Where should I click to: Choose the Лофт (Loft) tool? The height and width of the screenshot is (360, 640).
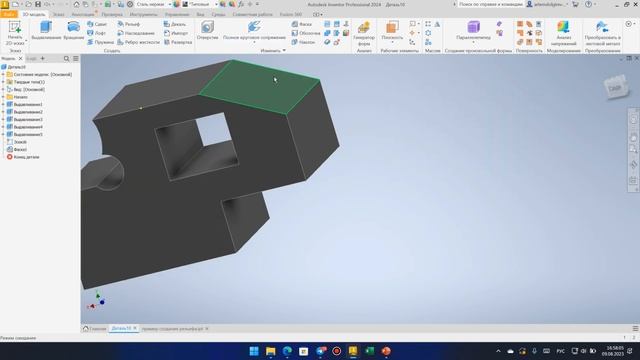[x=96, y=33]
